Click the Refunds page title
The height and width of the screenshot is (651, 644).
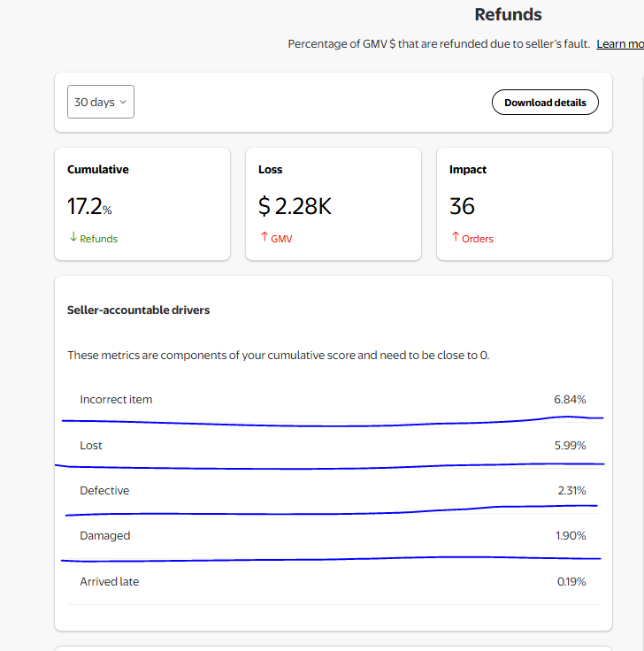point(508,15)
